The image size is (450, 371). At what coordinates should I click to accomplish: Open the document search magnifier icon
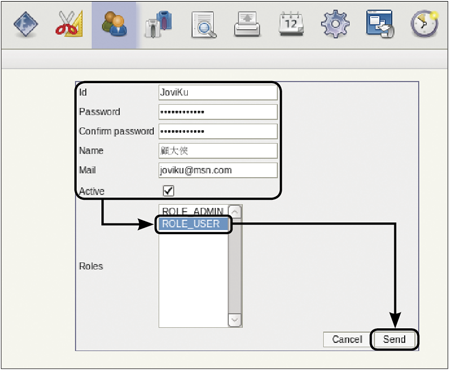[204, 25]
